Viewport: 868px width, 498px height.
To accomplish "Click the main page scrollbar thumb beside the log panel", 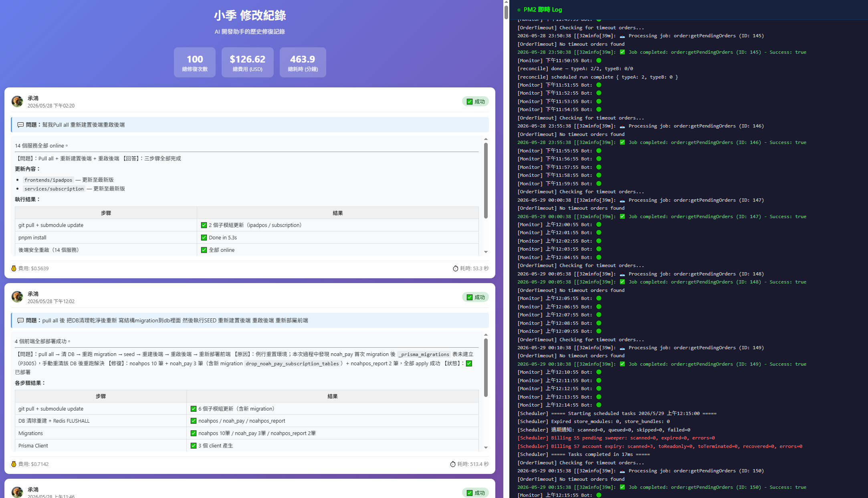I will point(506,12).
